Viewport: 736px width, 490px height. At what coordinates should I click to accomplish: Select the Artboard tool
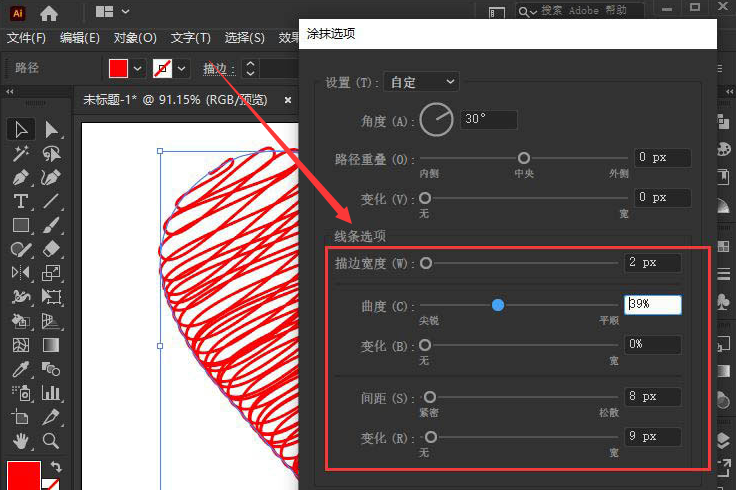pos(21,417)
